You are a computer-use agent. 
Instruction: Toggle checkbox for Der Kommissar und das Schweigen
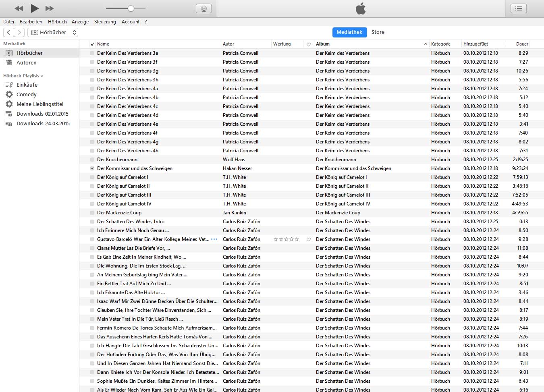92,168
